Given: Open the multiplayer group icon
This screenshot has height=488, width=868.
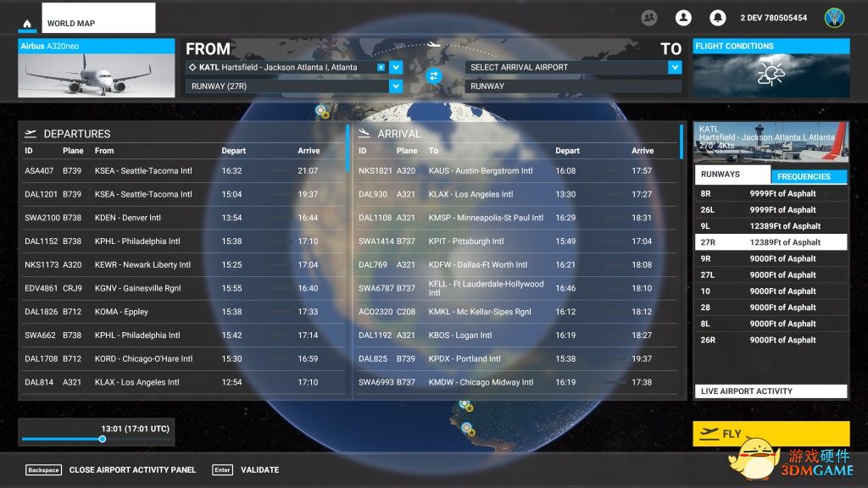Looking at the screenshot, I should [649, 18].
